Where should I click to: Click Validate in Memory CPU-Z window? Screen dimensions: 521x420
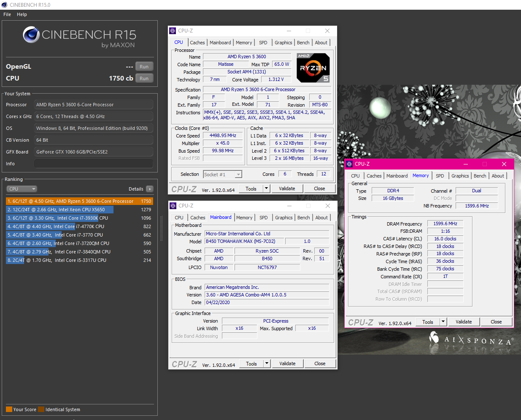[x=464, y=322]
